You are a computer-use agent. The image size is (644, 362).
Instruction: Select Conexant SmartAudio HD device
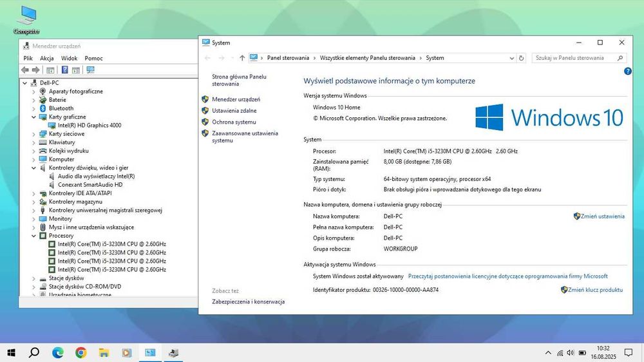90,185
